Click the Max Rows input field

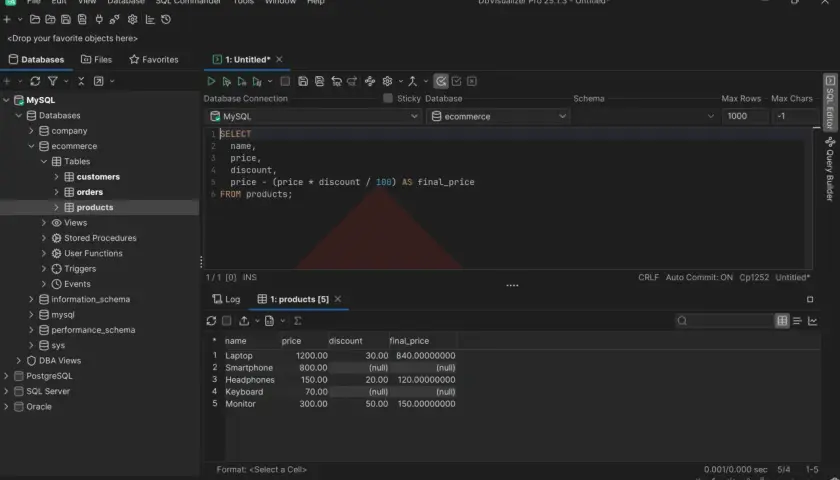(745, 116)
